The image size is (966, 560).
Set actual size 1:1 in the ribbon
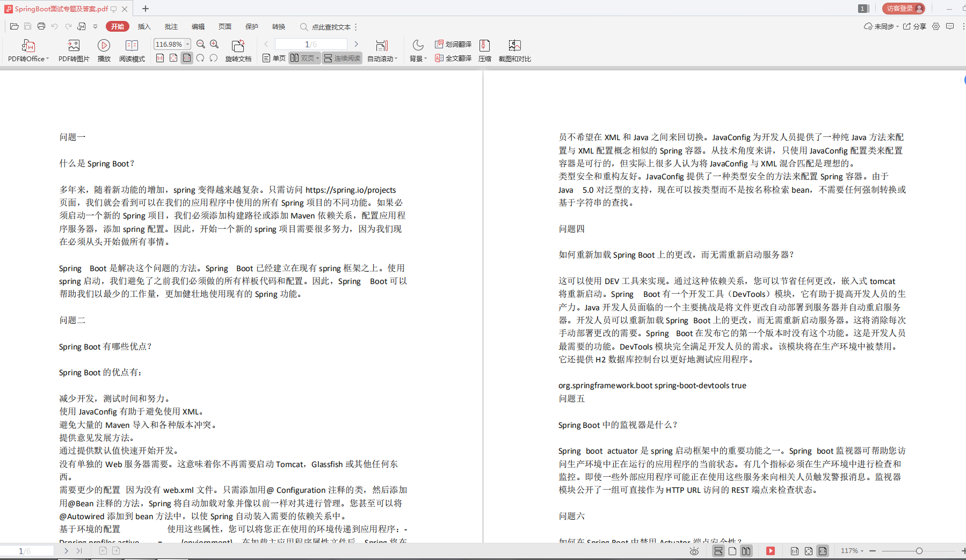click(x=160, y=58)
